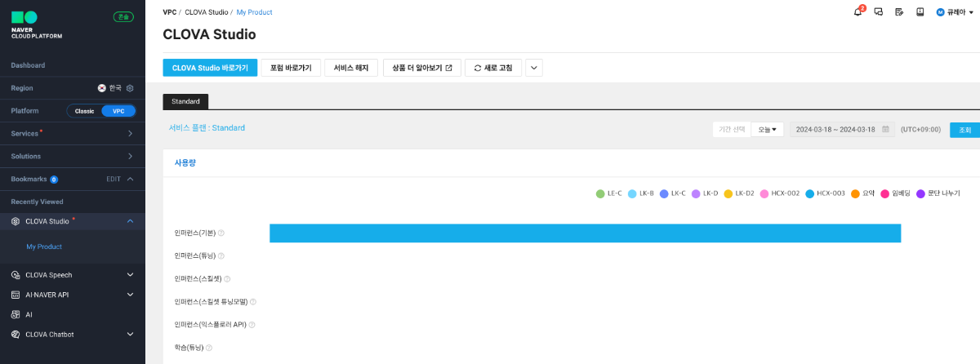Viewport: 980px width, 364px height.
Task: Open Dashboard in sidebar
Action: pos(28,65)
